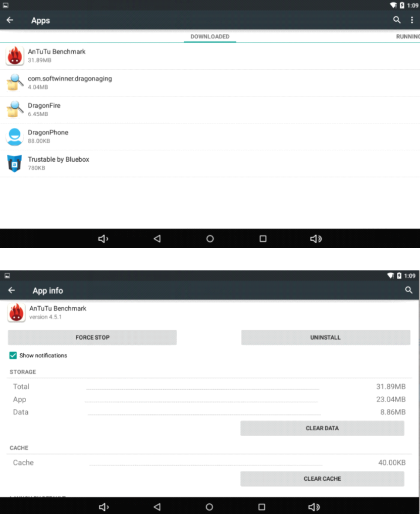Tap the recents square in Apps screen navigation bar
420x514 pixels.
pos(263,239)
